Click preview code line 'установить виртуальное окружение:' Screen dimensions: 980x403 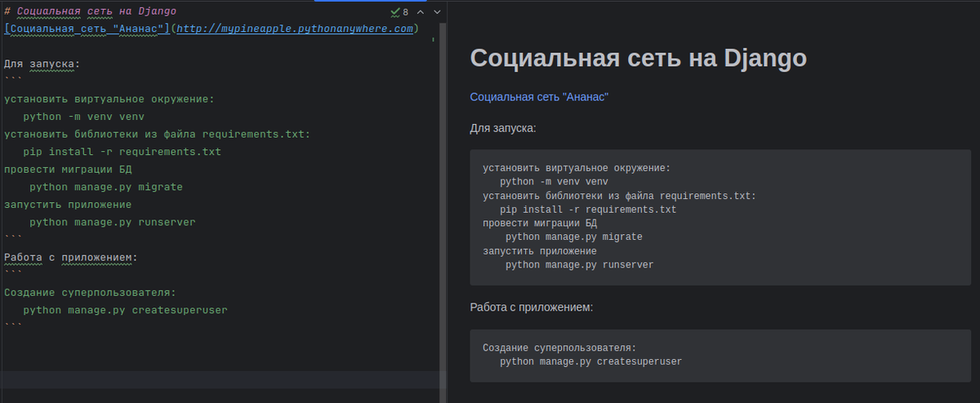[577, 168]
